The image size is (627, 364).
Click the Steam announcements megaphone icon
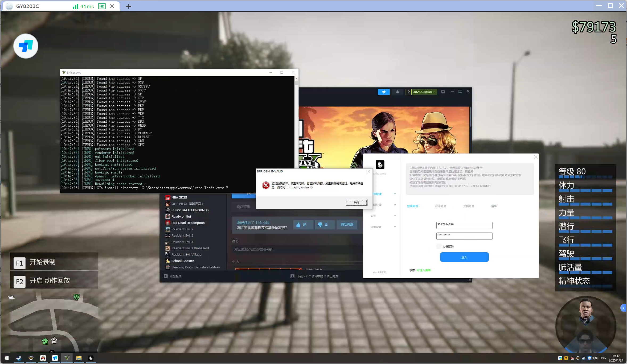pos(384,92)
